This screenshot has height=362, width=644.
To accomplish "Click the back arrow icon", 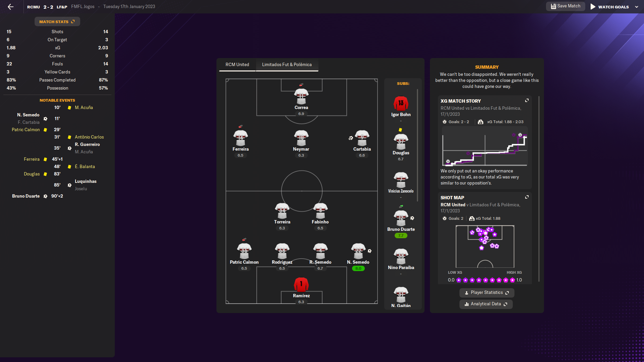I will pyautogui.click(x=10, y=7).
